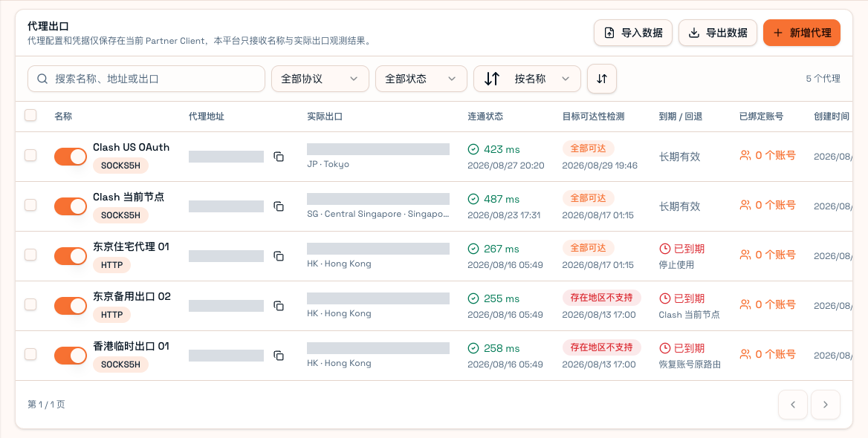Click the 连通状态 column header
Image resolution: width=868 pixels, height=438 pixels.
pyautogui.click(x=485, y=117)
